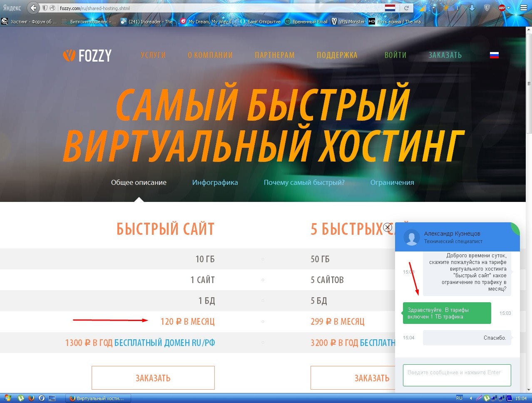Image resolution: width=532 pixels, height=403 pixels.
Task: Open the Windows Start button
Action: tap(7, 398)
